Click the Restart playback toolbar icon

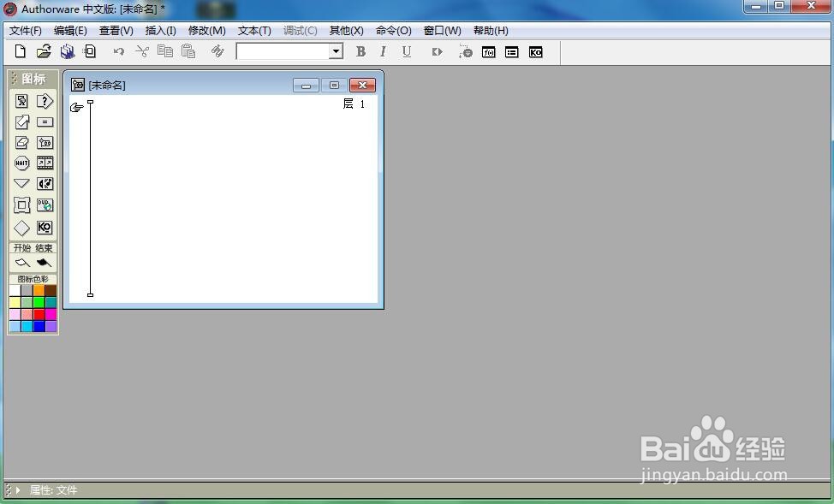[437, 51]
